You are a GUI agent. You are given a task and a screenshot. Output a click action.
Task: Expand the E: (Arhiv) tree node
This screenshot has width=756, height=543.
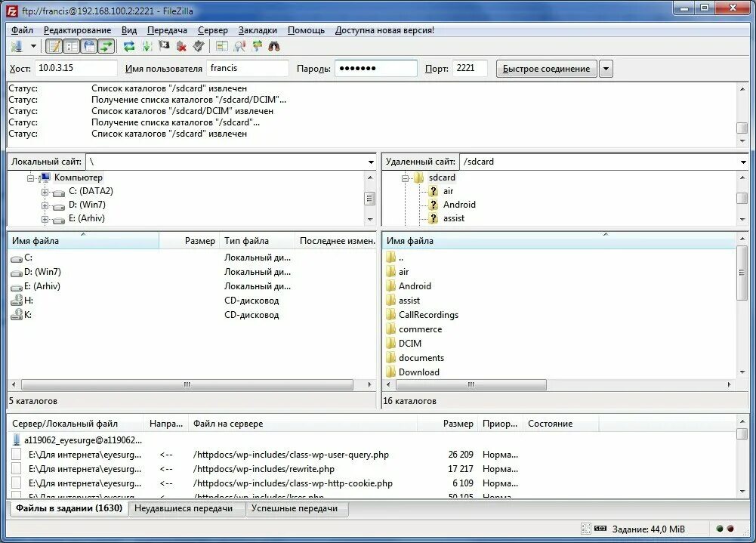(x=45, y=219)
